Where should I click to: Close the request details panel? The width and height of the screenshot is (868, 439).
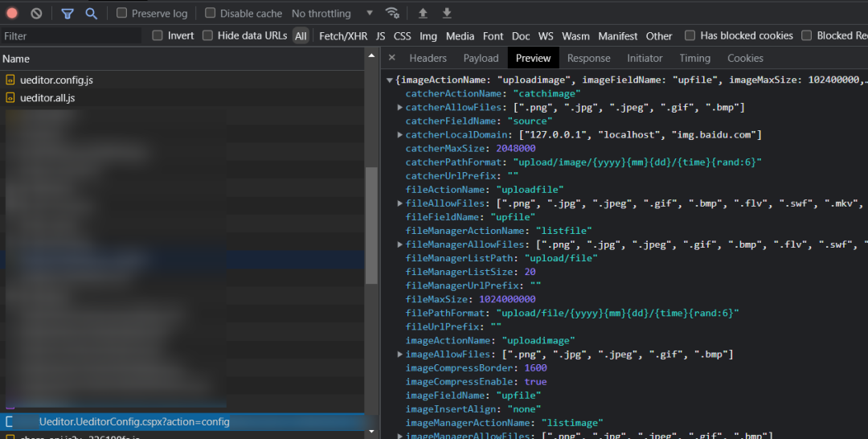click(x=392, y=58)
